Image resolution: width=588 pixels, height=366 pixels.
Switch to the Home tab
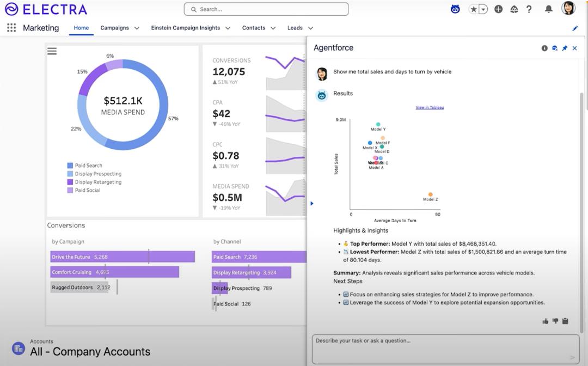[81, 28]
